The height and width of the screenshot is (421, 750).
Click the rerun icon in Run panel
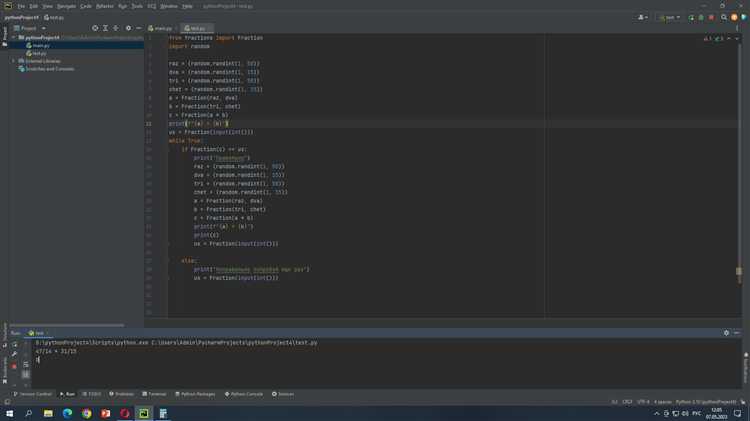tap(14, 344)
